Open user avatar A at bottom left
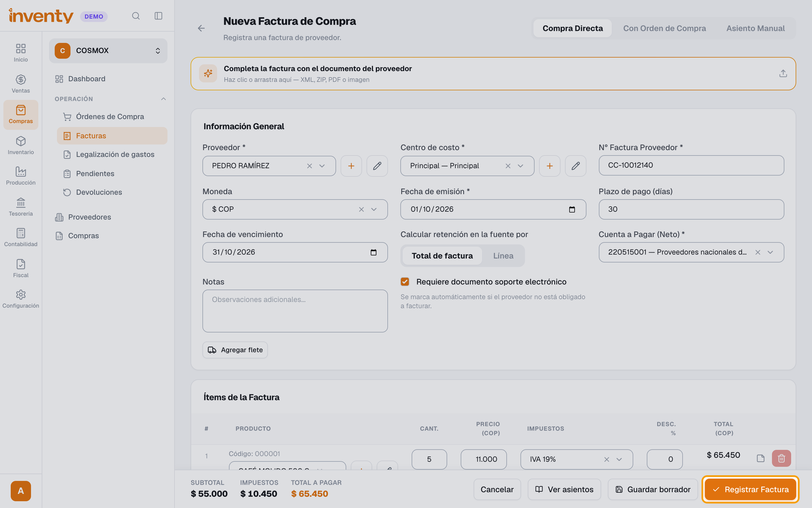 [x=21, y=491]
